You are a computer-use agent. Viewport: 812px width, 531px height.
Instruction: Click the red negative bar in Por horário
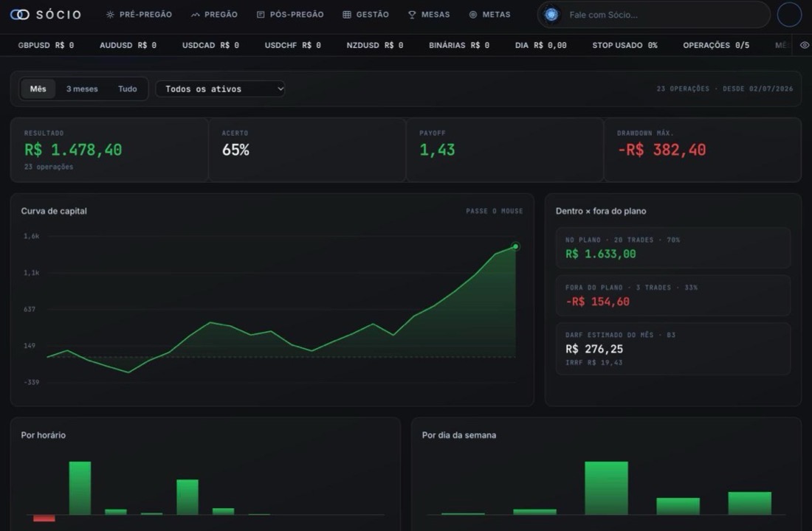tap(44, 518)
